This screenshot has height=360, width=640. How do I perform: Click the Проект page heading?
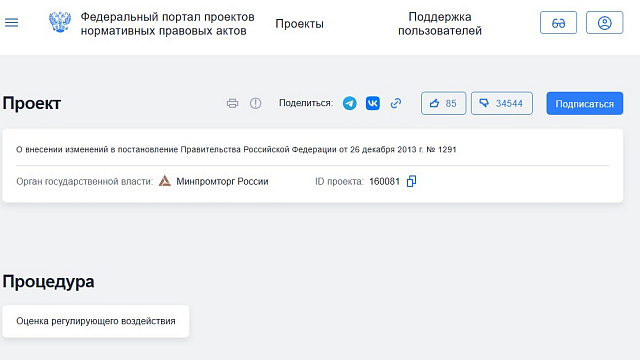click(x=31, y=103)
